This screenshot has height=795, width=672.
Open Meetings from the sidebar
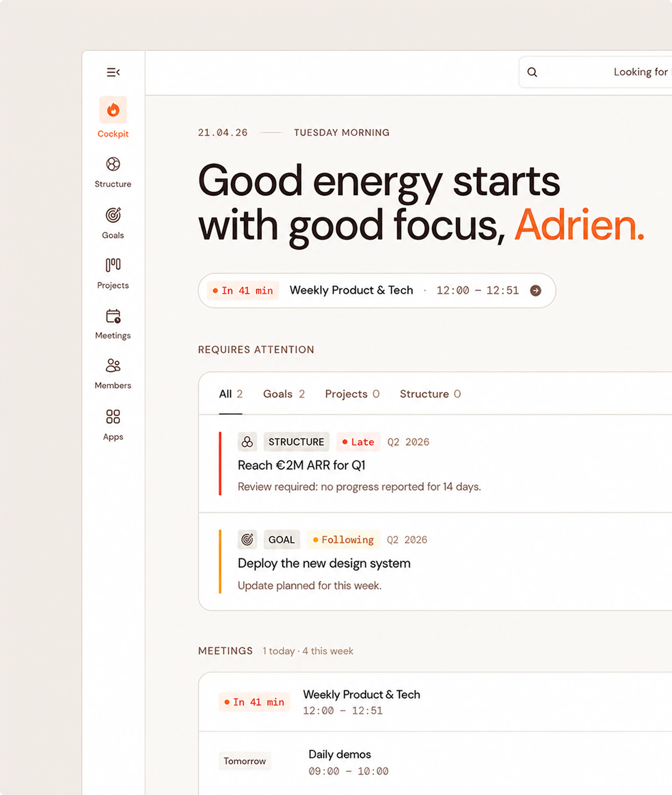click(113, 324)
